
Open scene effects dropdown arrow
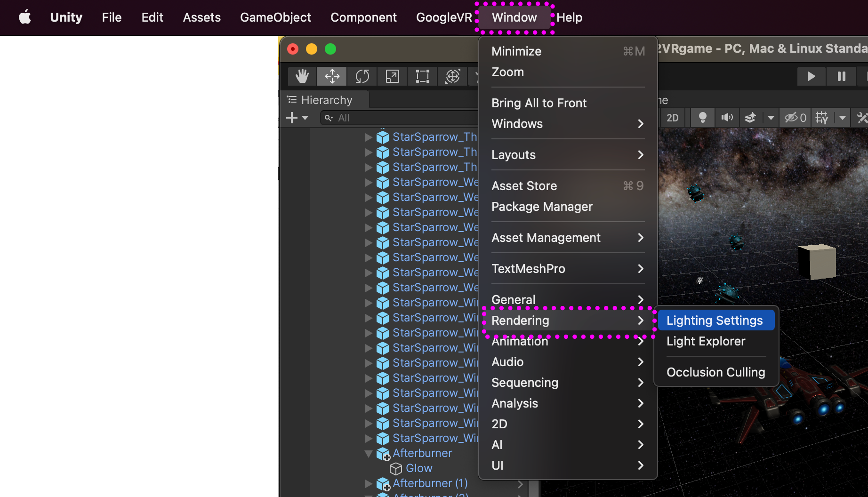tap(771, 118)
